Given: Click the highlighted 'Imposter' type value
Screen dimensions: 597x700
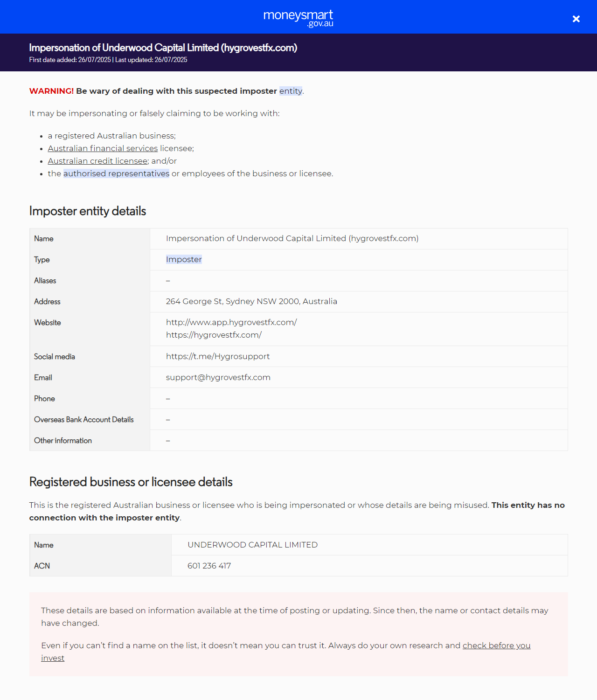Looking at the screenshot, I should pyautogui.click(x=184, y=259).
